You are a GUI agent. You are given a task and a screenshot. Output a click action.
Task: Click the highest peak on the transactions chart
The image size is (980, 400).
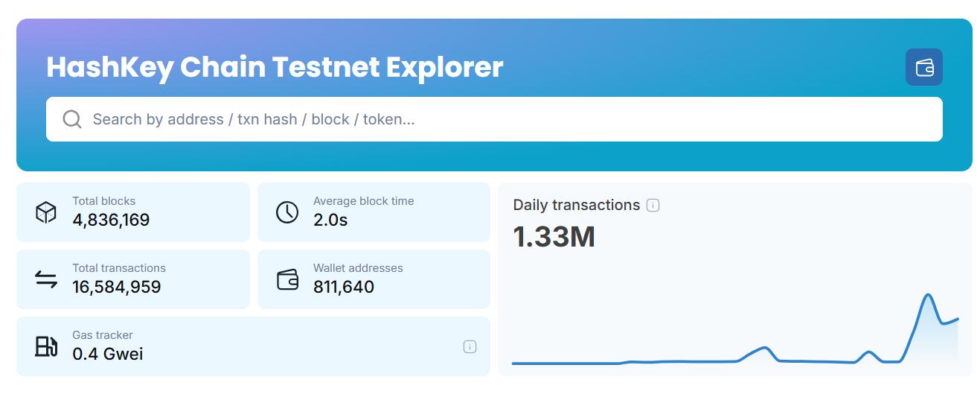coord(928,296)
